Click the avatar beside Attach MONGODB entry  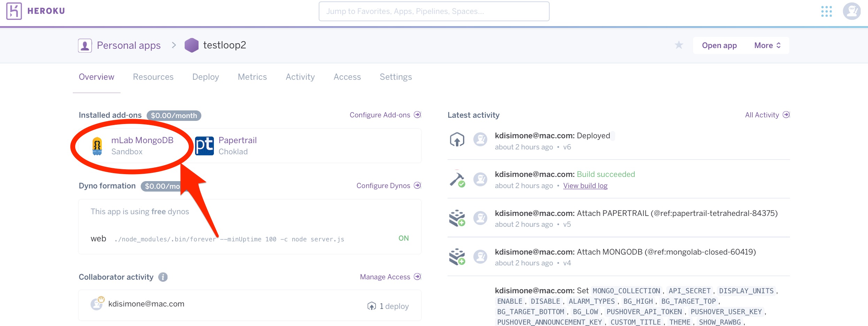(480, 257)
